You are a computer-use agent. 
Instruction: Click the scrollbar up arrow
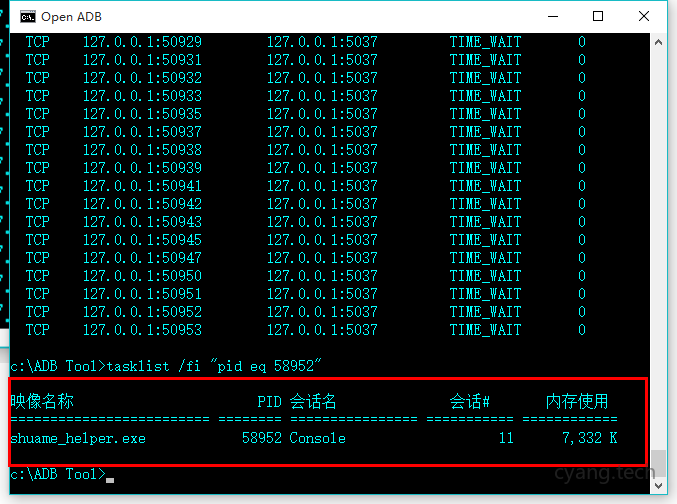(657, 42)
